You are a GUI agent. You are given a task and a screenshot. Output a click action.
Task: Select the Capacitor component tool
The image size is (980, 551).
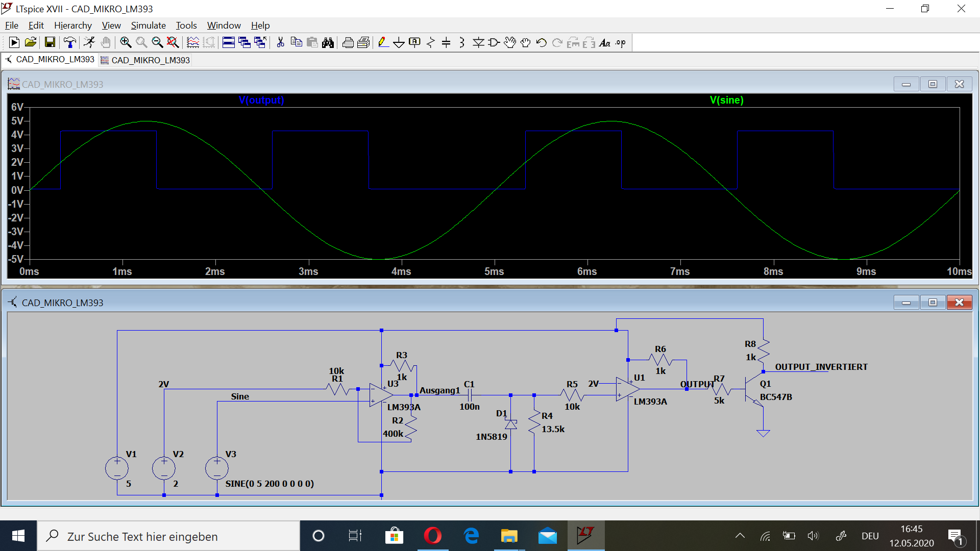click(x=446, y=43)
